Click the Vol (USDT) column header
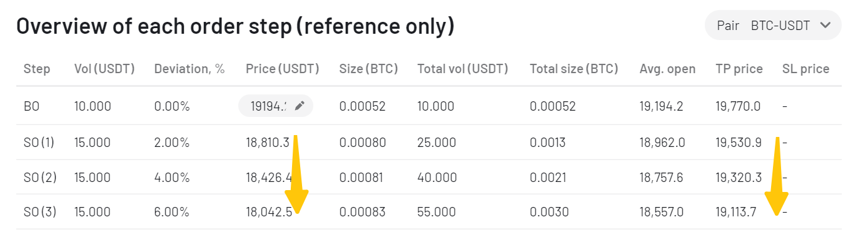The width and height of the screenshot is (868, 242). click(104, 69)
